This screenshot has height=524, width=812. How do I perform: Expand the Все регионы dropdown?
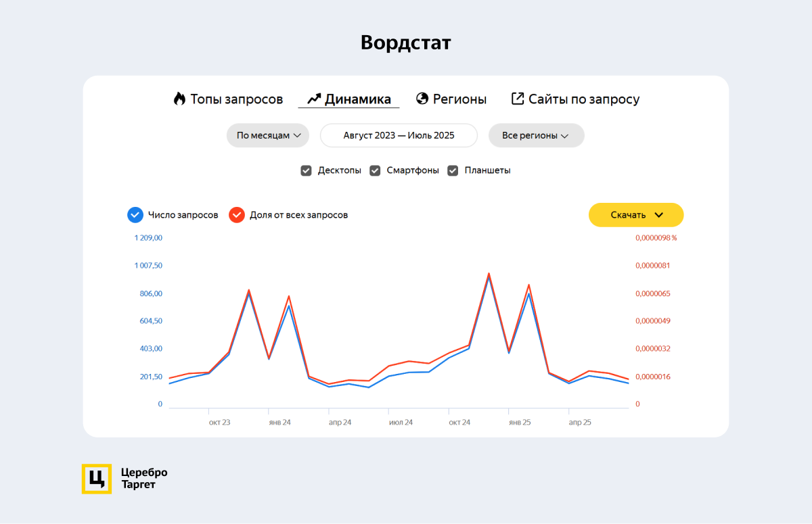[x=536, y=135]
